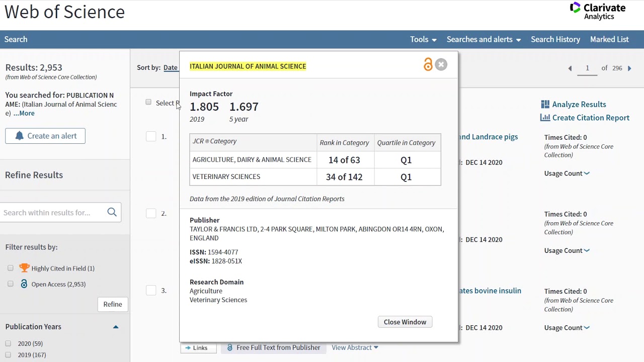Viewport: 644px width, 362px height.
Task: Expand Usage Count for second result
Action: (x=567, y=250)
